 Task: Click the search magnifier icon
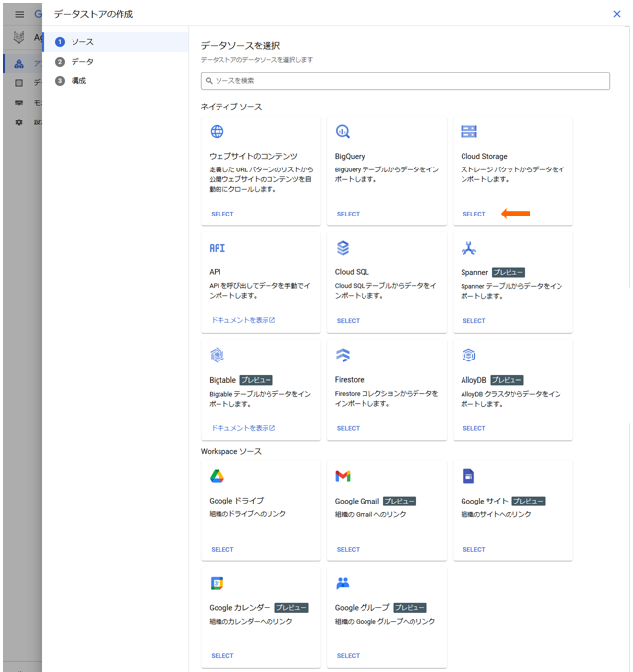point(209,81)
